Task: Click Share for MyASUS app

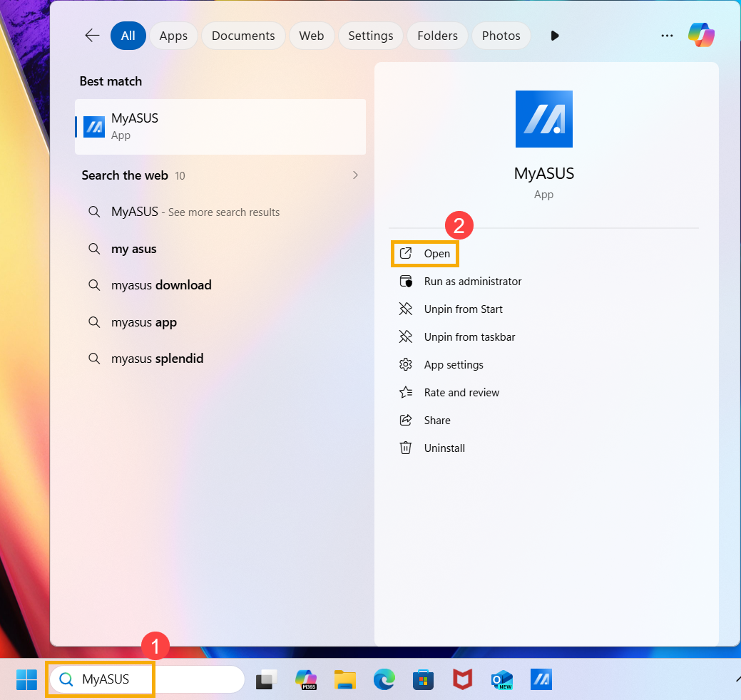Action: [x=425, y=421]
